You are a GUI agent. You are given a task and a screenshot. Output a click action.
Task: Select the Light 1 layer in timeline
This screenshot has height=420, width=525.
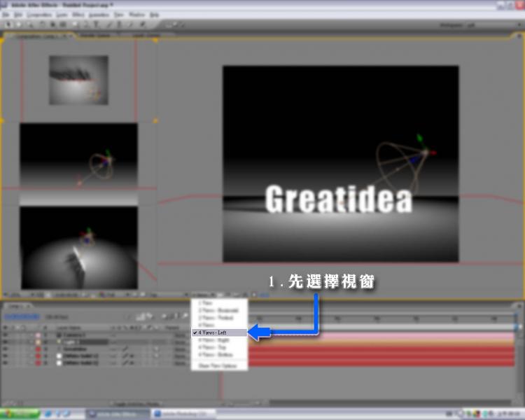[73, 342]
